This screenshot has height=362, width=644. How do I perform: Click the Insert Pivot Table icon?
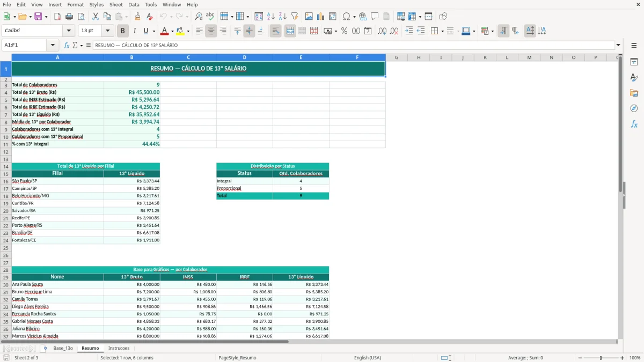point(332,17)
